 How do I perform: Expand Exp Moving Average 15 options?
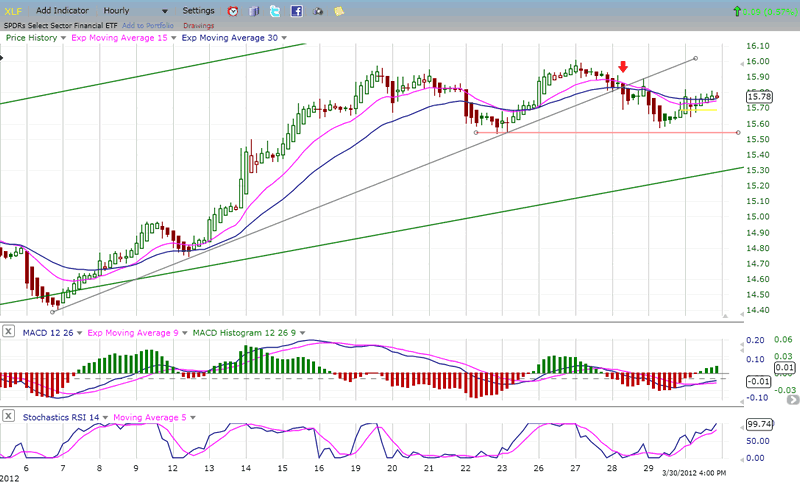[174, 37]
